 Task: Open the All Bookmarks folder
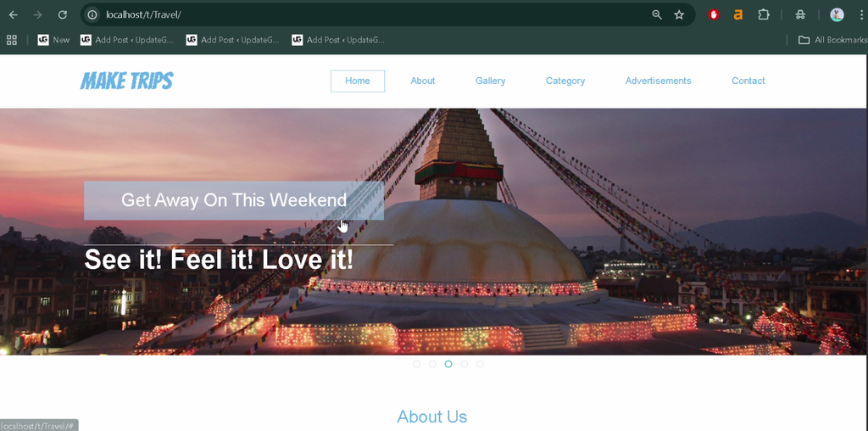(832, 40)
